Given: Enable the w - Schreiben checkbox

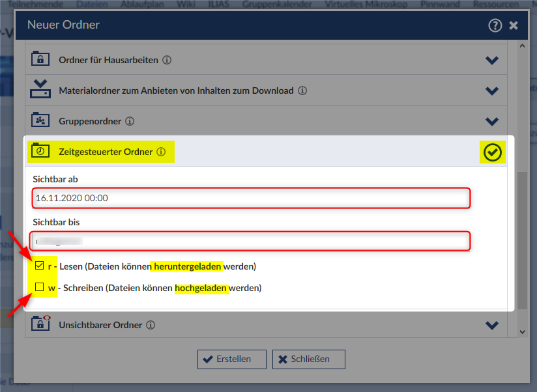Looking at the screenshot, I should click(40, 287).
